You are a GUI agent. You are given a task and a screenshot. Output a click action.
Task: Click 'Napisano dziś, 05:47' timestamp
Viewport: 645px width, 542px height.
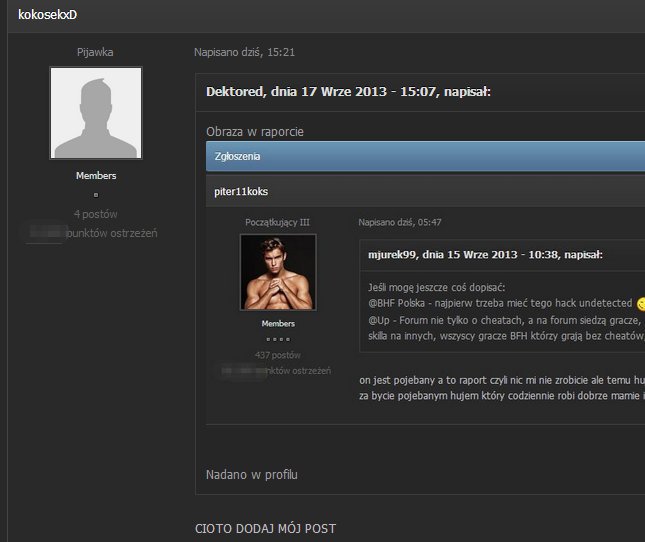pyautogui.click(x=400, y=222)
